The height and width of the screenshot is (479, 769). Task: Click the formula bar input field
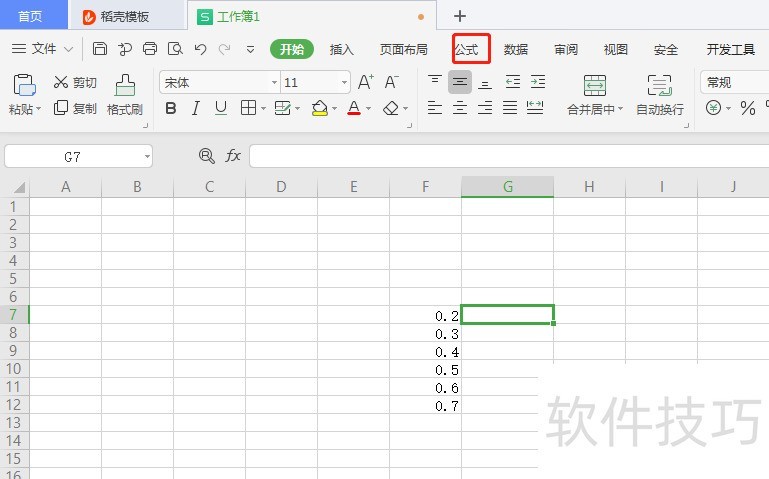click(x=509, y=156)
